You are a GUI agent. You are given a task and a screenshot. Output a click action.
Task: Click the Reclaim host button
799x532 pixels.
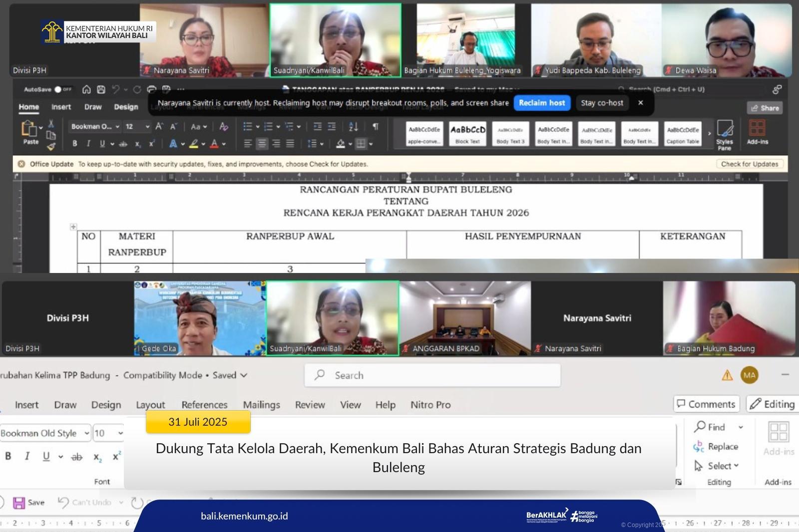(542, 103)
